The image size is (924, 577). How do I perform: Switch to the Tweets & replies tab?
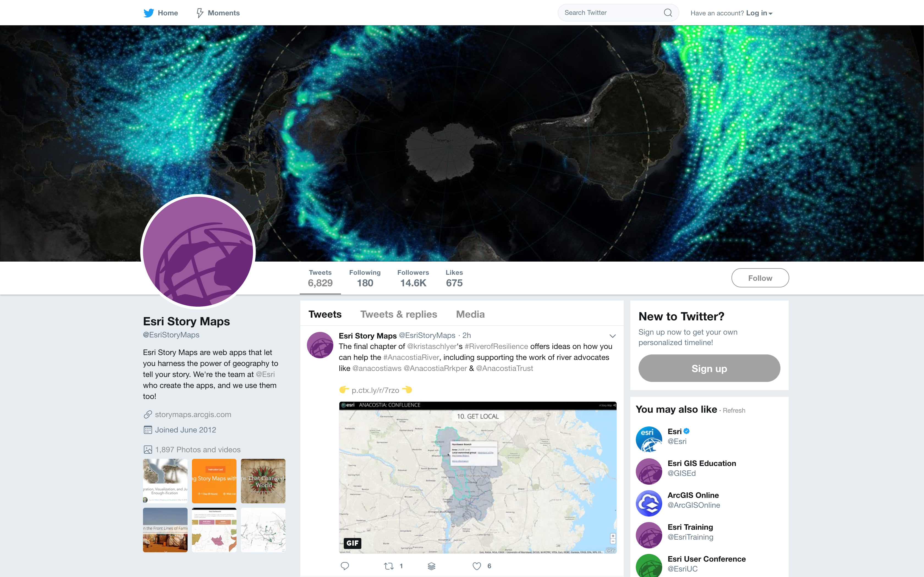(398, 313)
